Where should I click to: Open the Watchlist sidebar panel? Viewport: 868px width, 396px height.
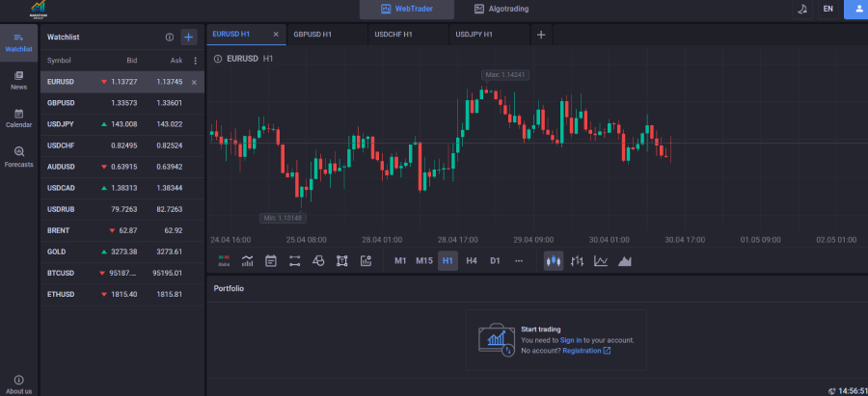(x=19, y=42)
